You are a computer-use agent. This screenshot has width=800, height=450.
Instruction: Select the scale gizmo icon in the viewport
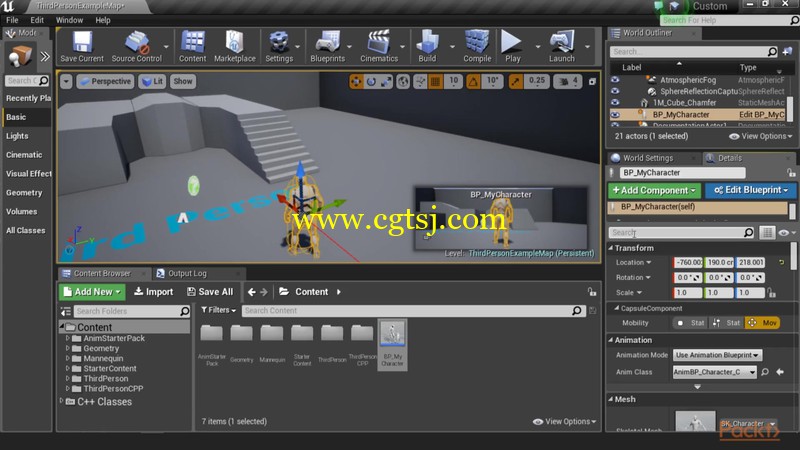386,81
